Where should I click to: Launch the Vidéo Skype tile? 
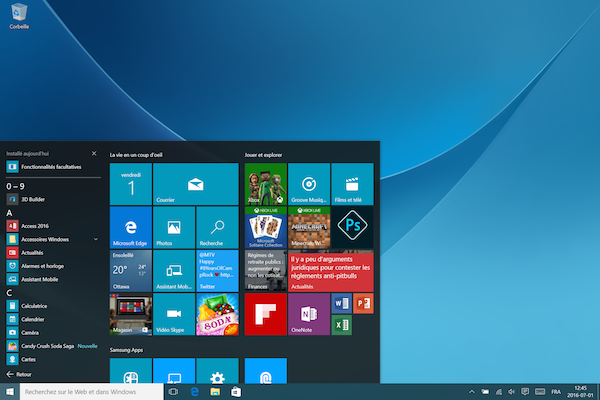click(174, 314)
